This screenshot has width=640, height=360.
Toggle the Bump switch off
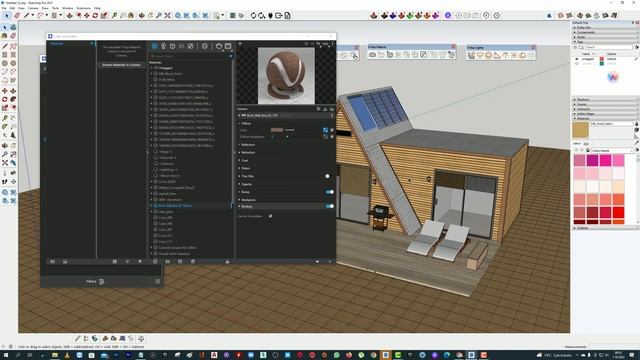(329, 192)
